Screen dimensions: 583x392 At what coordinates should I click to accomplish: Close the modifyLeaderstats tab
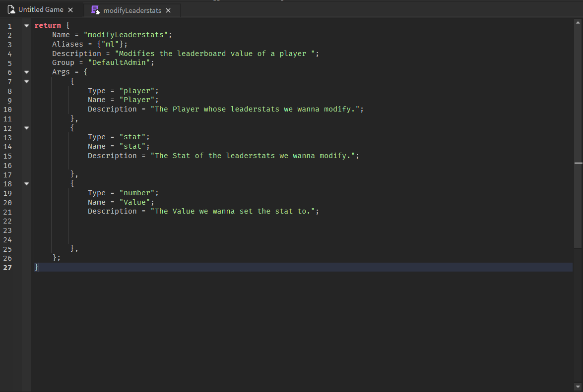168,9
